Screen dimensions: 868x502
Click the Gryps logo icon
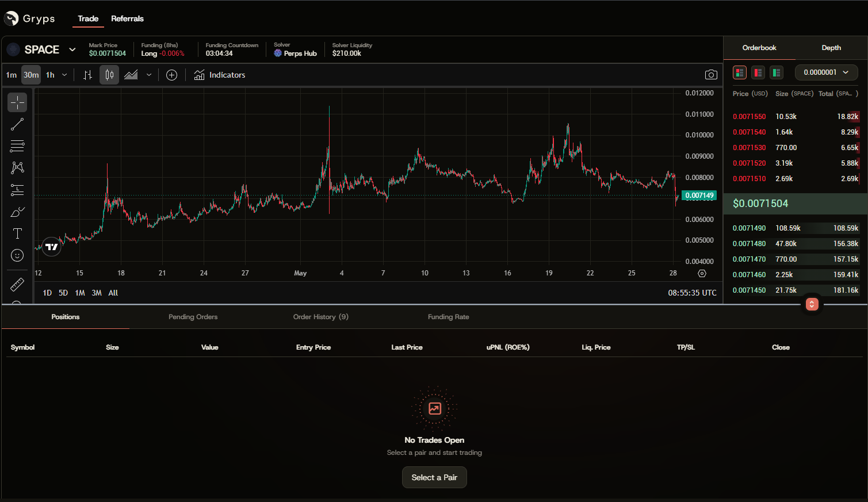[12, 18]
